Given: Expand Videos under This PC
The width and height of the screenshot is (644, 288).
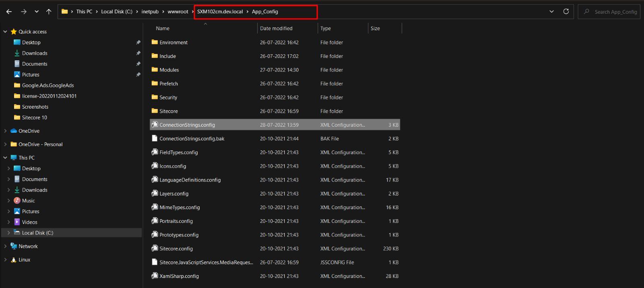Looking at the screenshot, I should [9, 222].
